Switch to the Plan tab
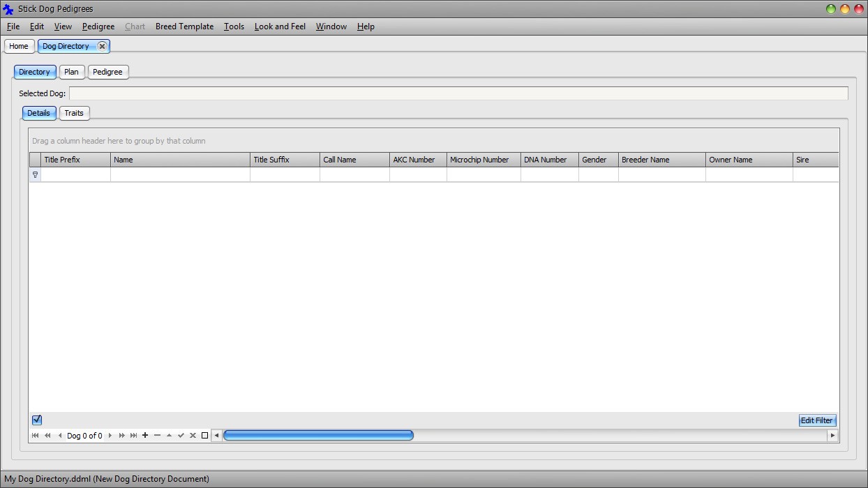The height and width of the screenshot is (488, 868). click(71, 72)
